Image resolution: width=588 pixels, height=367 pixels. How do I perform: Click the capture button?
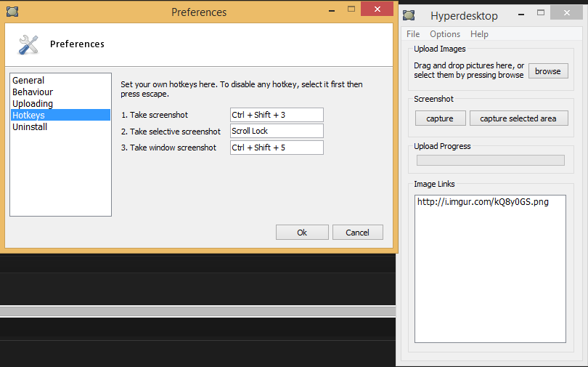[440, 118]
